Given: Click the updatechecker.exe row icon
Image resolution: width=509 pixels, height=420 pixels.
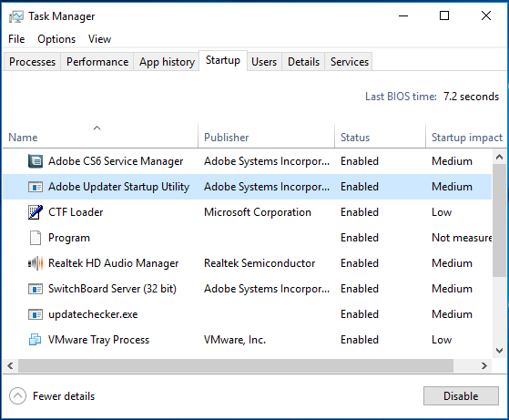Looking at the screenshot, I should (36, 314).
